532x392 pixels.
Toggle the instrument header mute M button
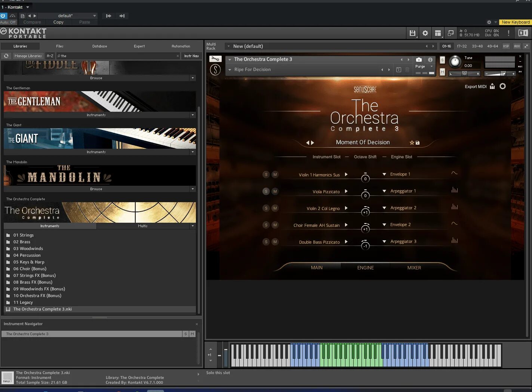(442, 72)
